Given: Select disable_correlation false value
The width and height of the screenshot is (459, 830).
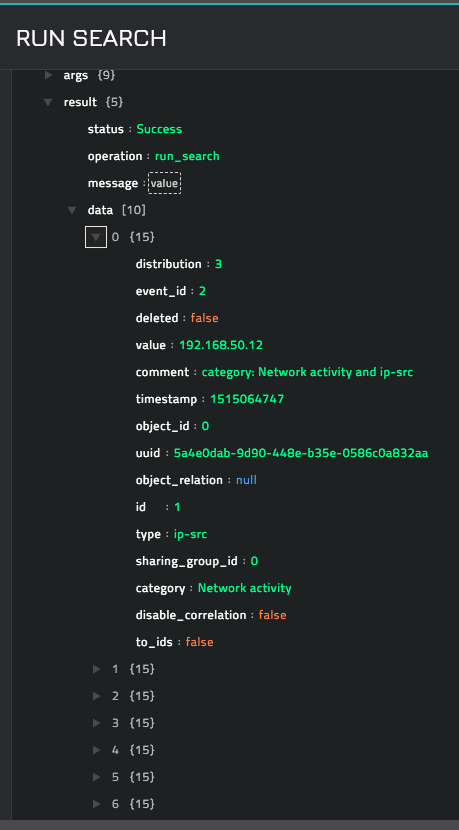Looking at the screenshot, I should 273,615.
